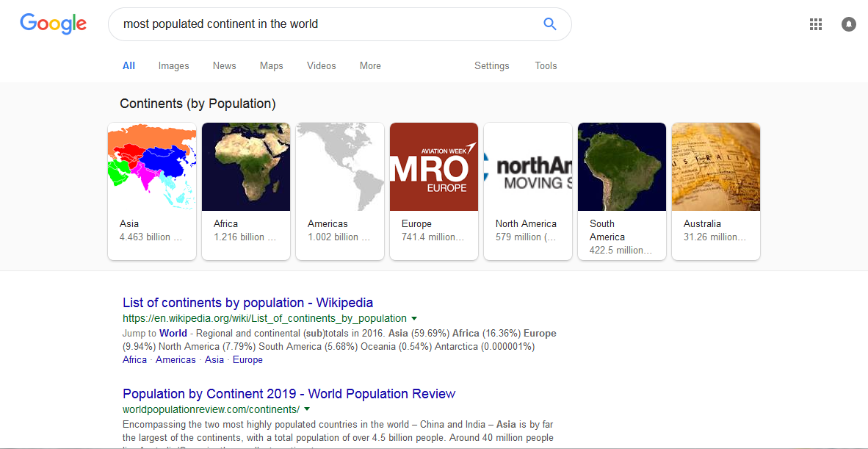This screenshot has width=868, height=449.
Task: Click the MRO Europe thumbnail
Action: (434, 167)
